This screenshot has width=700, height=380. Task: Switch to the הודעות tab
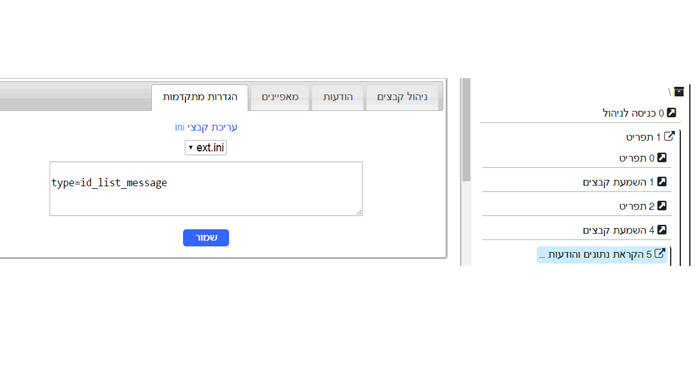(x=338, y=97)
